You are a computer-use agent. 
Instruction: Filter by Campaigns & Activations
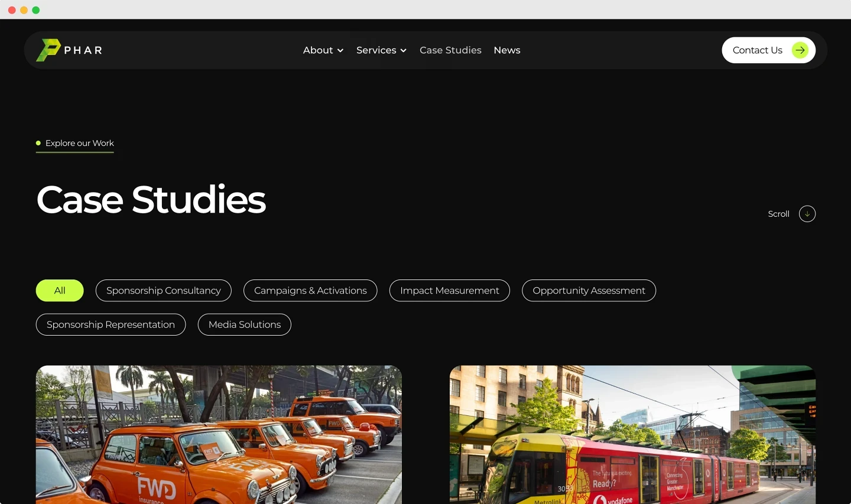(310, 290)
